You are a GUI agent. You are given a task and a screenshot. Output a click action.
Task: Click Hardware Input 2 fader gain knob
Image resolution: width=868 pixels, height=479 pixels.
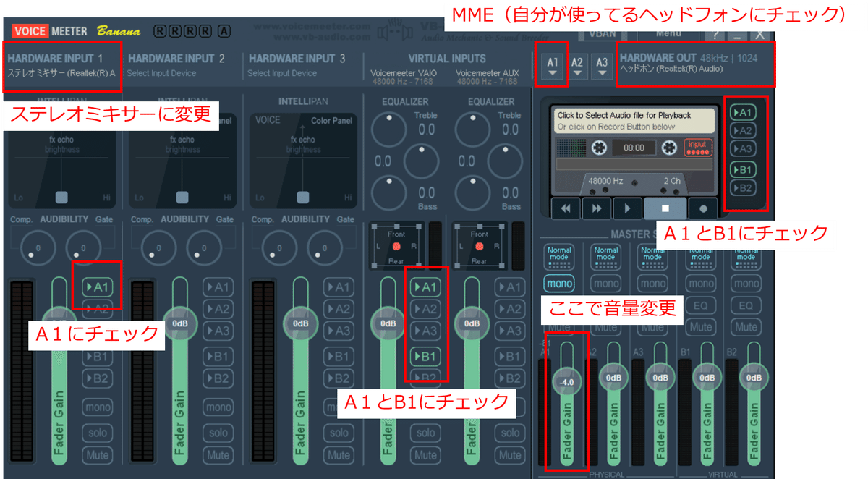click(182, 323)
